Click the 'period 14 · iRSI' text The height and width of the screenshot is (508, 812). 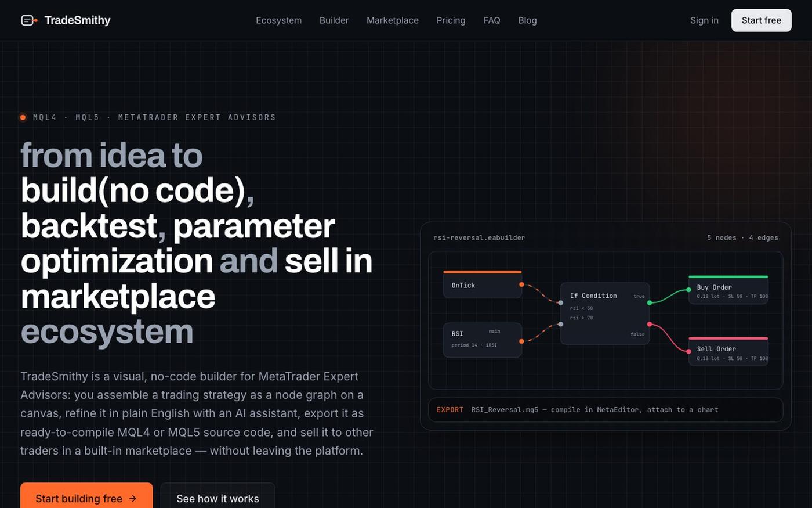[474, 345]
